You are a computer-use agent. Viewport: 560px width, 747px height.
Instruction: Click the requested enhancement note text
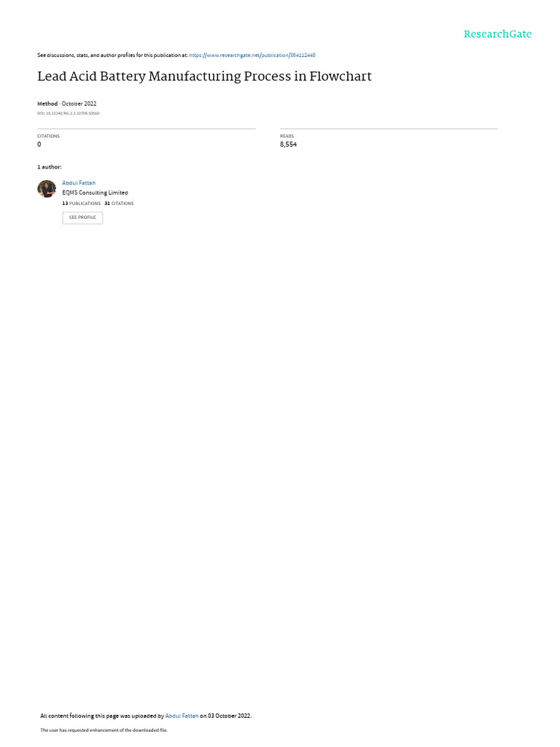click(104, 729)
